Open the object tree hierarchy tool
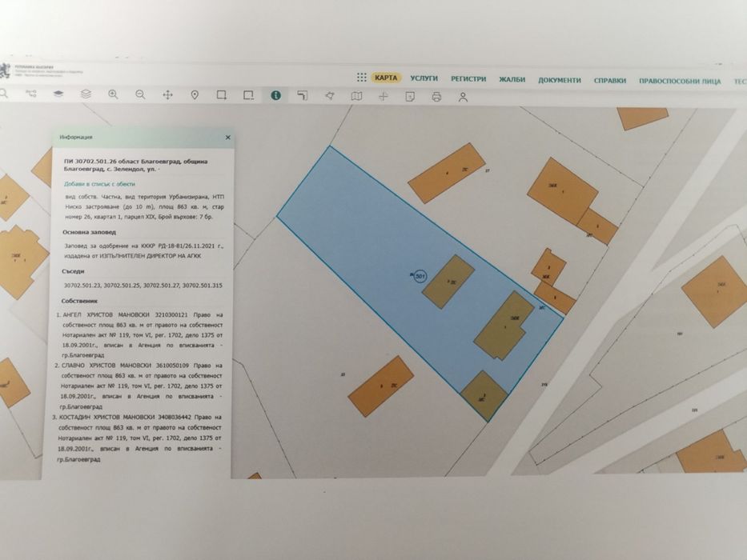The width and height of the screenshot is (747, 560). coord(31,94)
